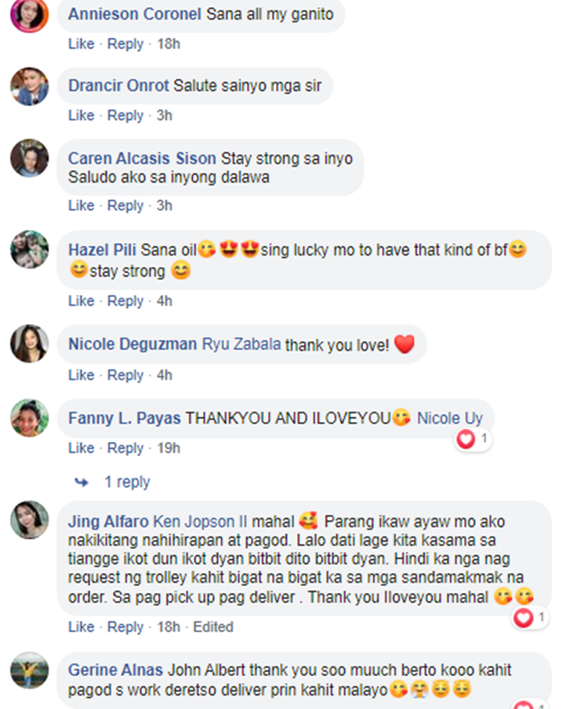588x709 pixels.
Task: Reply to Nicole Deguzman's comment
Action: tap(125, 376)
